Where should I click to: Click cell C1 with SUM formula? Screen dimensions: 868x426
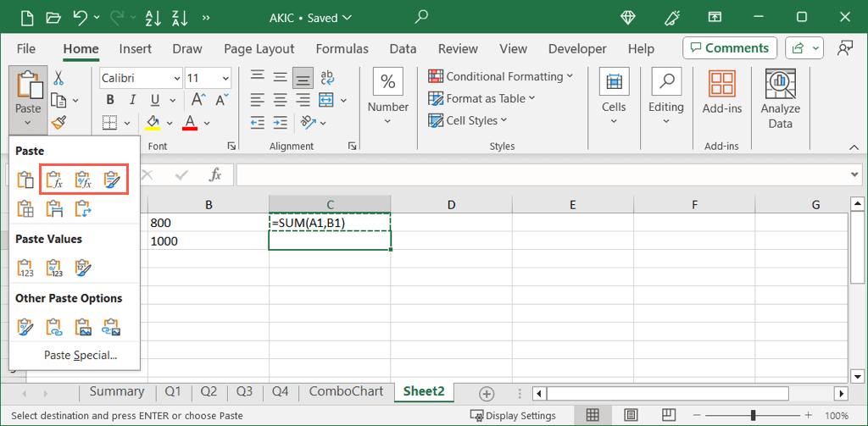[x=330, y=223]
